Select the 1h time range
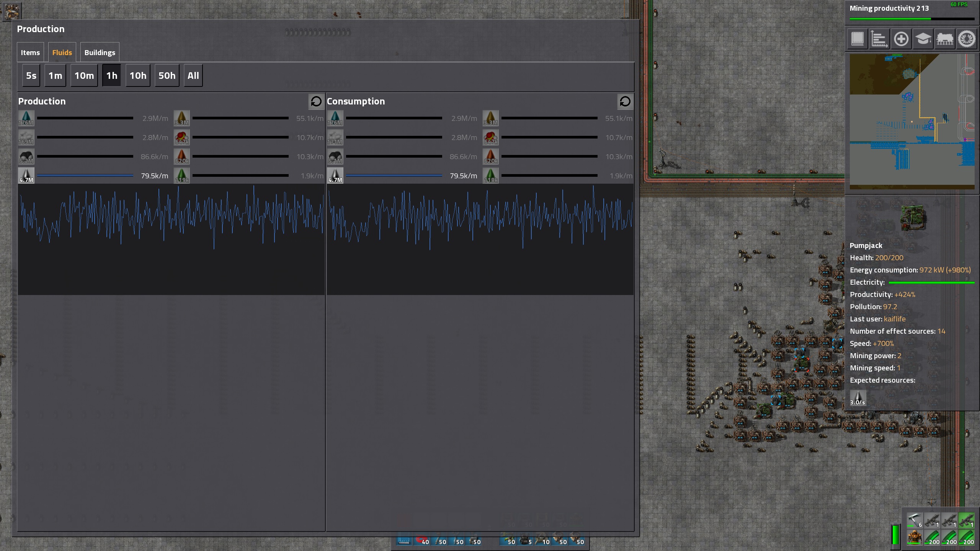The width and height of the screenshot is (980, 551). 112,76
